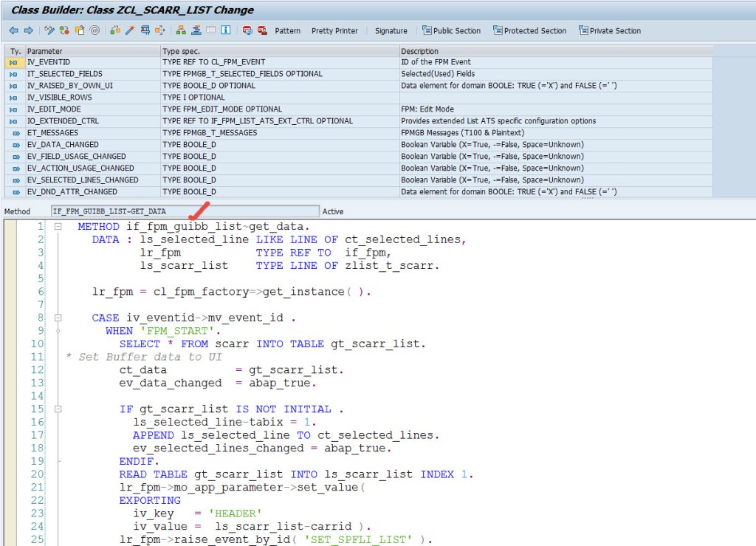The image size is (756, 546).
Task: Click the Active status label
Action: click(x=333, y=212)
